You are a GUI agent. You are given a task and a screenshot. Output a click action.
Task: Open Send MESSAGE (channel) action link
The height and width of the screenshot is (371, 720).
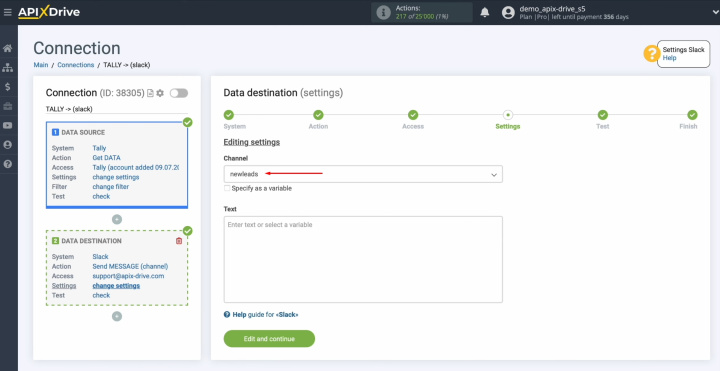(x=130, y=266)
